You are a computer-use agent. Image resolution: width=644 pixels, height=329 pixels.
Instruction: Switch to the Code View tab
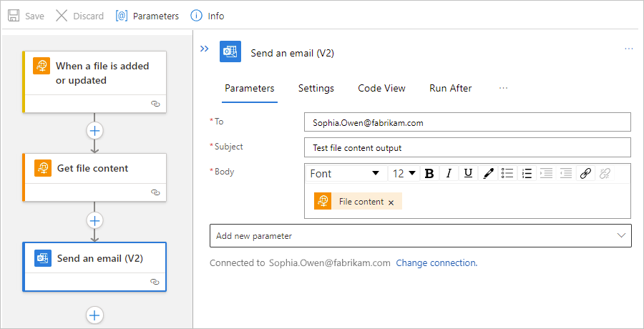pos(381,88)
